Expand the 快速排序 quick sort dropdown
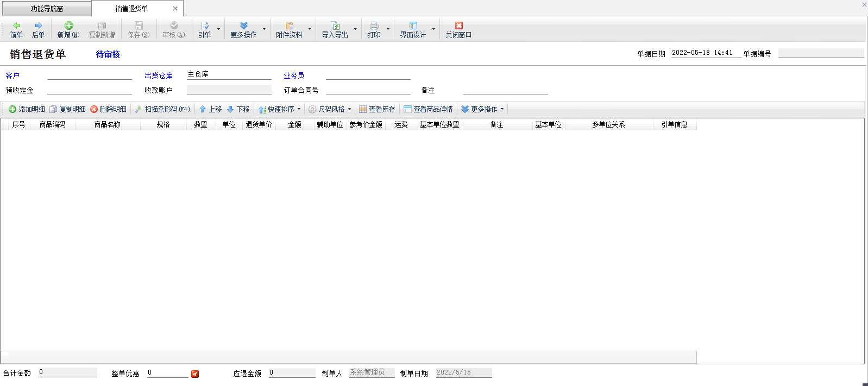Image resolution: width=868 pixels, height=386 pixels. [x=299, y=109]
